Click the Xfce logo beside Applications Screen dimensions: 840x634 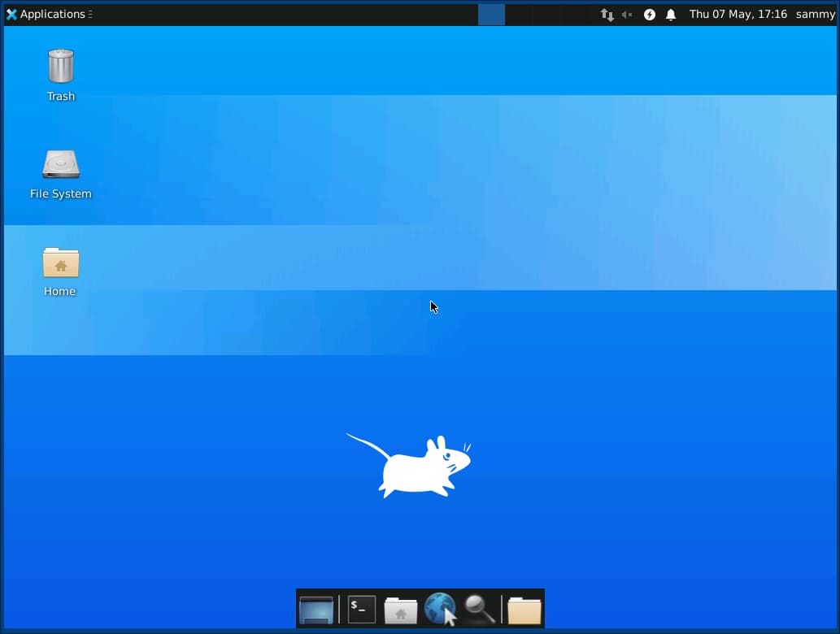click(x=11, y=15)
